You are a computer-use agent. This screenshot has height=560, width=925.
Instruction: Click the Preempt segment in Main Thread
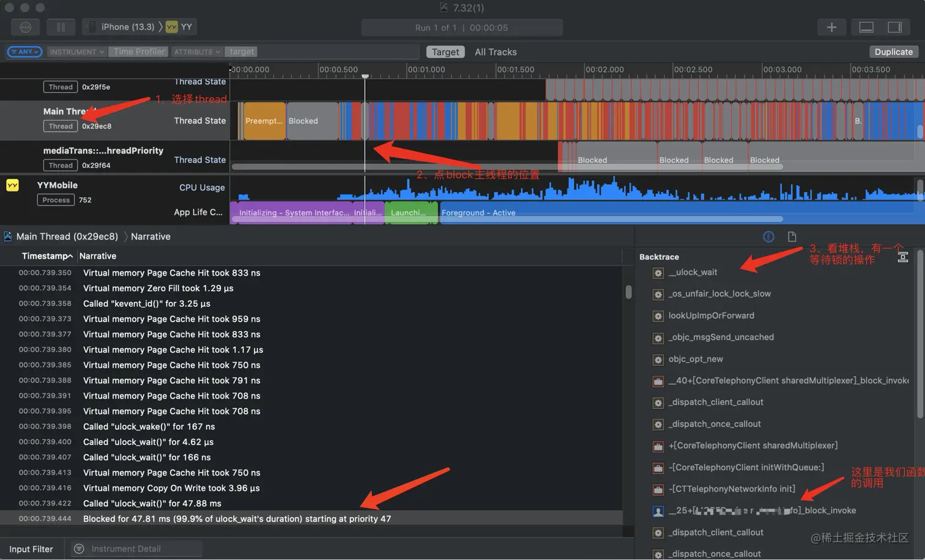click(x=264, y=120)
